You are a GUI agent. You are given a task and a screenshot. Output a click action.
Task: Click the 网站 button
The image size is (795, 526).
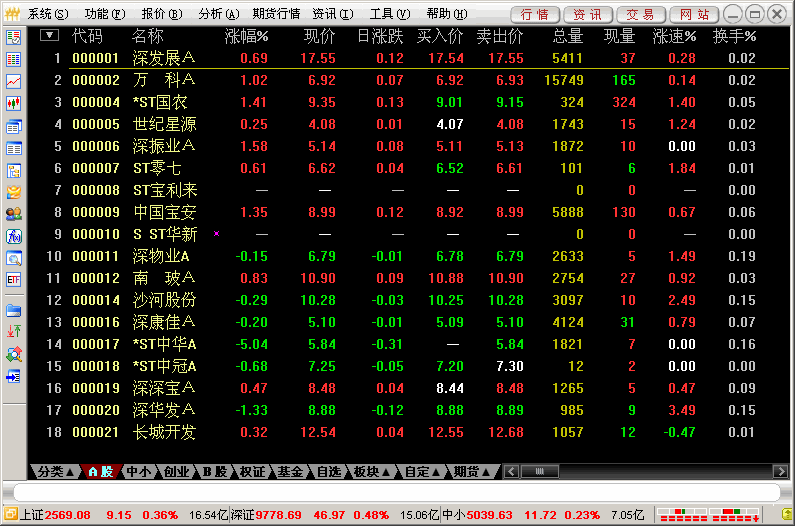694,14
